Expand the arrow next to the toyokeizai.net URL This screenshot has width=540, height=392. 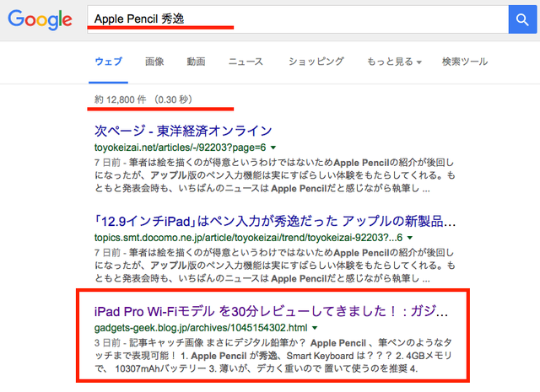(273, 148)
